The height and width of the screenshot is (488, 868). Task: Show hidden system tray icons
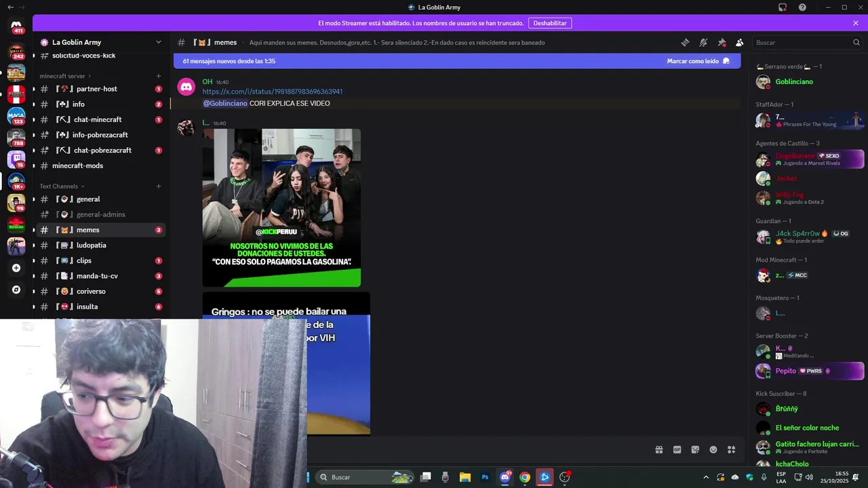click(x=706, y=477)
